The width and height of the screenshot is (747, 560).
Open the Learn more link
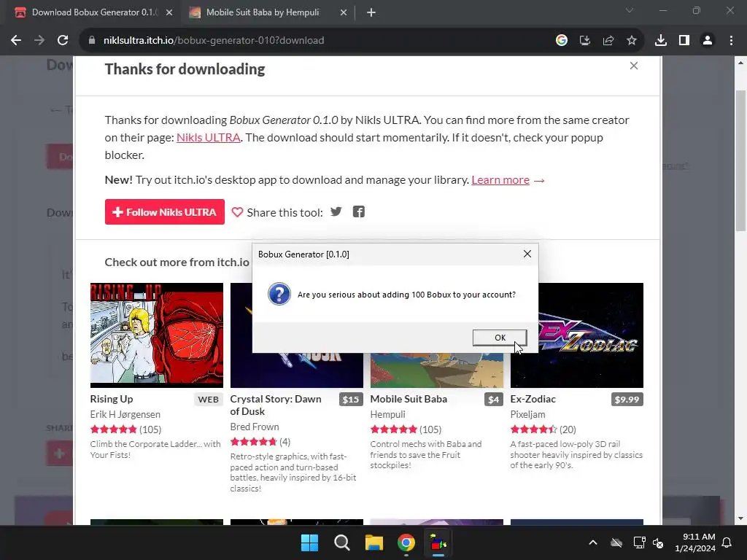(x=500, y=180)
